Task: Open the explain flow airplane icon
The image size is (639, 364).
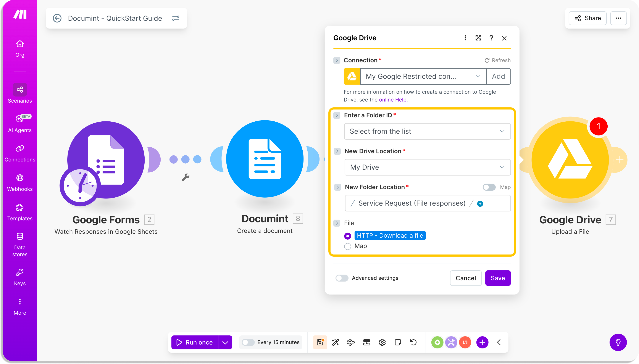Action: 351,342
